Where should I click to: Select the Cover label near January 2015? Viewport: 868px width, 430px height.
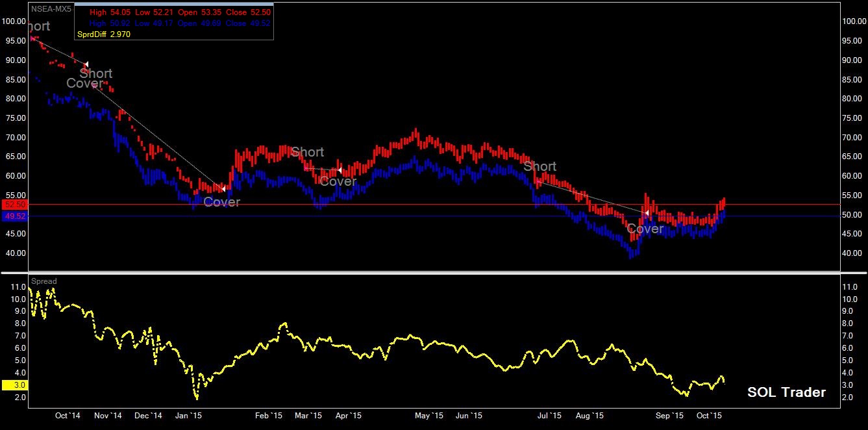tap(222, 202)
